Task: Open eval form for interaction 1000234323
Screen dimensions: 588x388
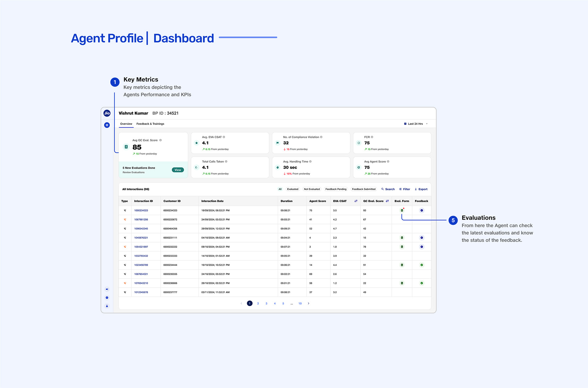Action: coord(402,211)
